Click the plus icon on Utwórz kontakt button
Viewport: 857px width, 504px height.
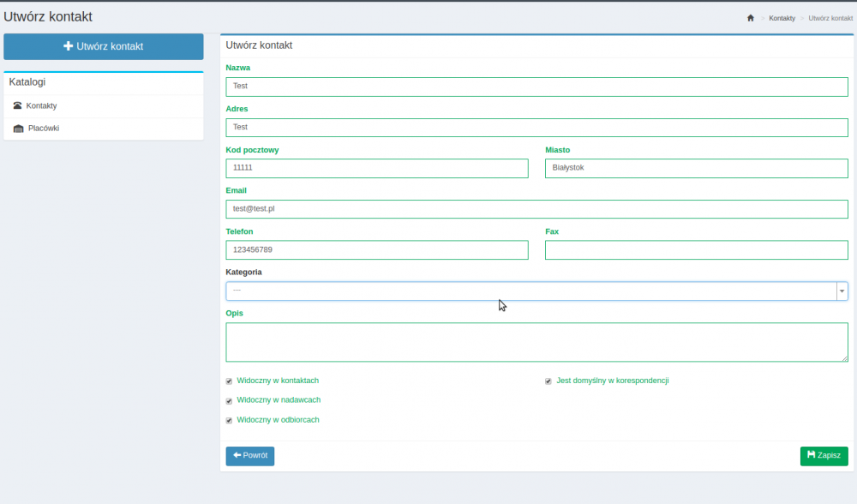(69, 46)
